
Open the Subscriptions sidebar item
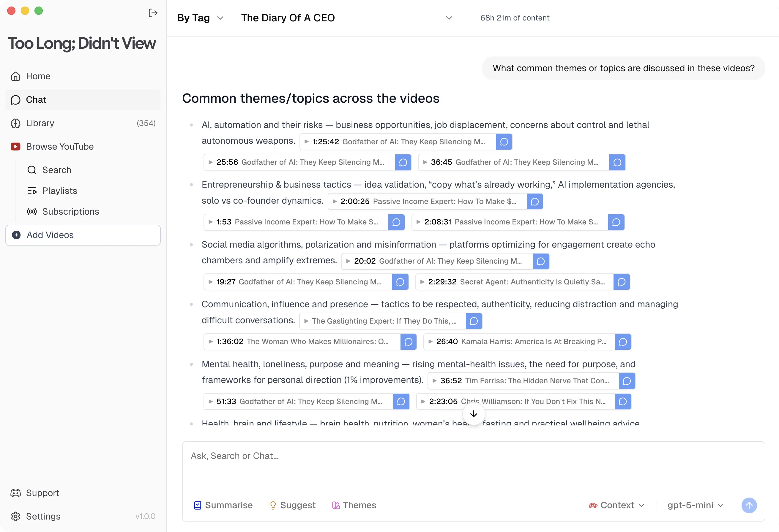pyautogui.click(x=70, y=211)
